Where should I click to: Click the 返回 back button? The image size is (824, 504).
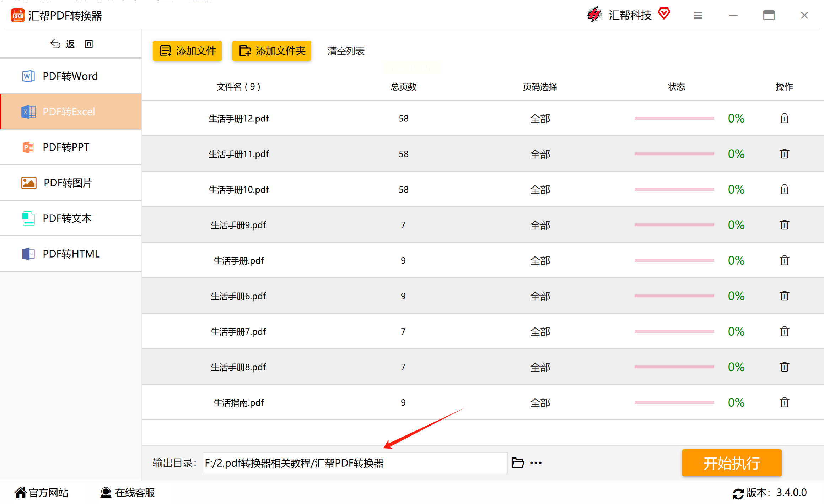point(71,44)
